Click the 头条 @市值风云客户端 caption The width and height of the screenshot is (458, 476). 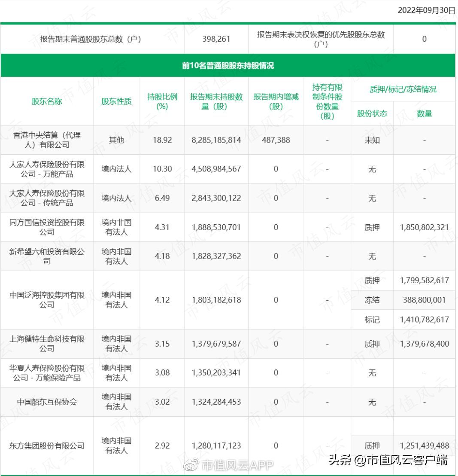coord(388,460)
